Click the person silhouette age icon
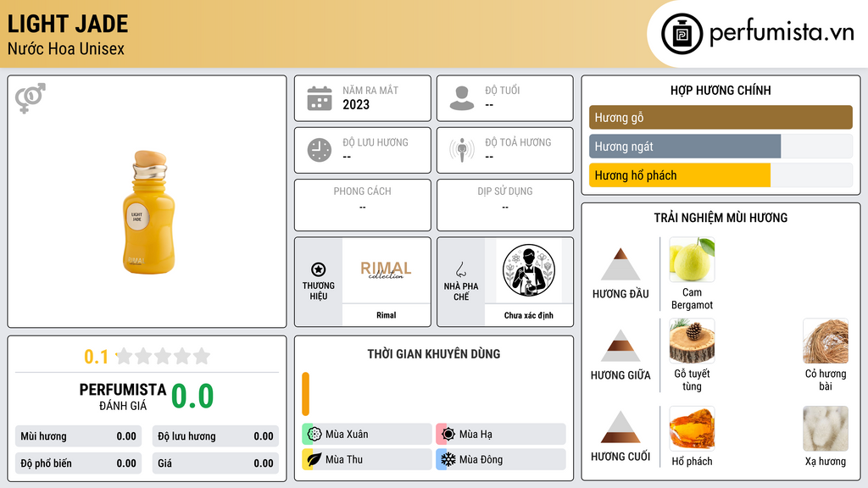 [x=462, y=98]
